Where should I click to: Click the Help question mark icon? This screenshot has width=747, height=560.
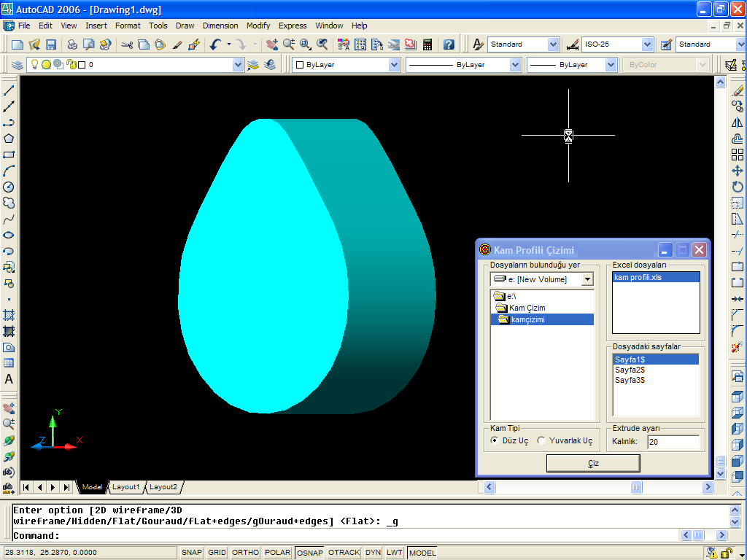pos(449,44)
